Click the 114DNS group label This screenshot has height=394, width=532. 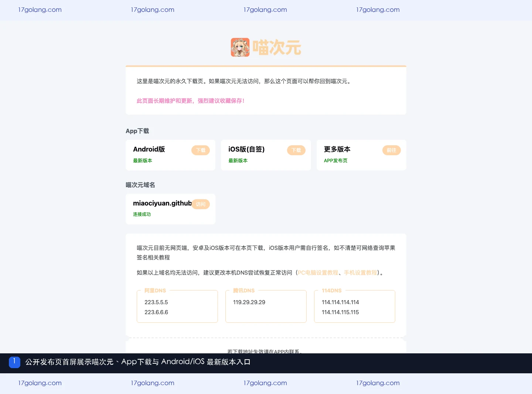coord(332,291)
